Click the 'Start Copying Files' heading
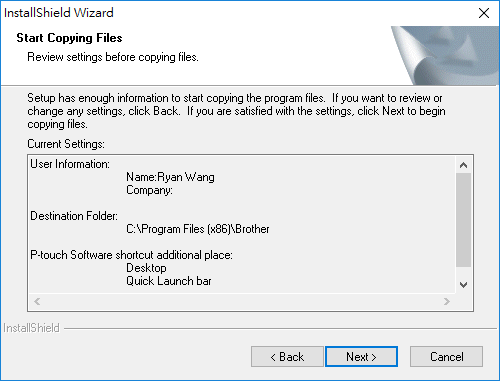 (69, 38)
